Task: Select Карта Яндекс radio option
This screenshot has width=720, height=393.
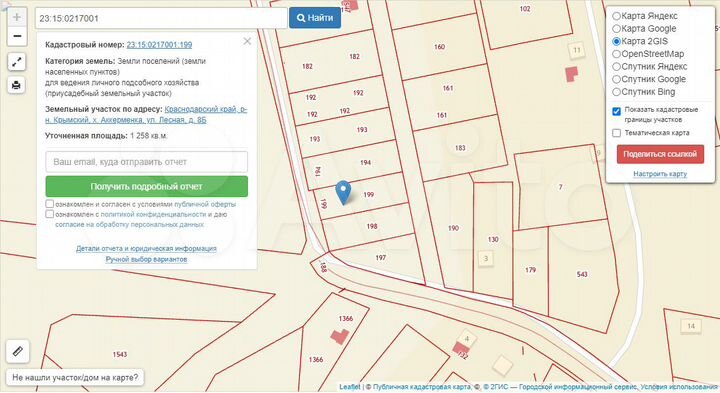Action: coord(616,16)
